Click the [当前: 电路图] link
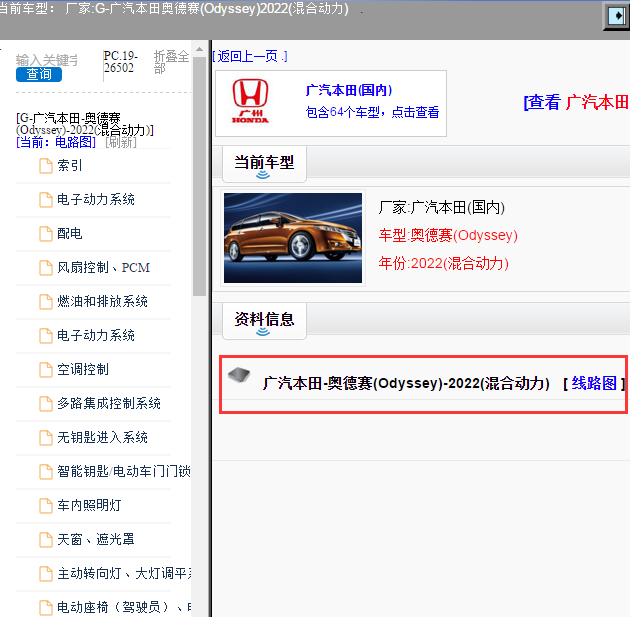Image resolution: width=630 pixels, height=617 pixels. 56,142
